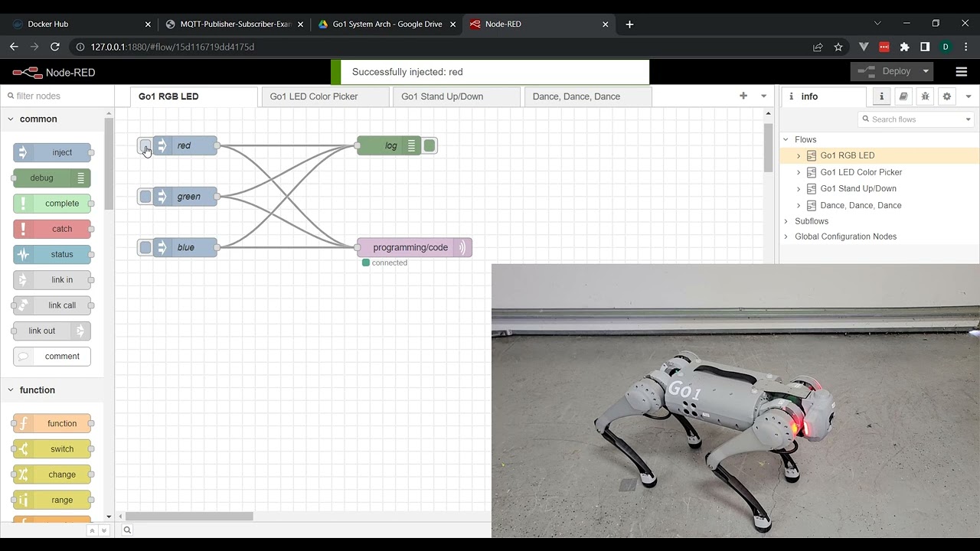The image size is (980, 551).
Task: Click the workspace horizontal scrollbar
Action: 189,517
